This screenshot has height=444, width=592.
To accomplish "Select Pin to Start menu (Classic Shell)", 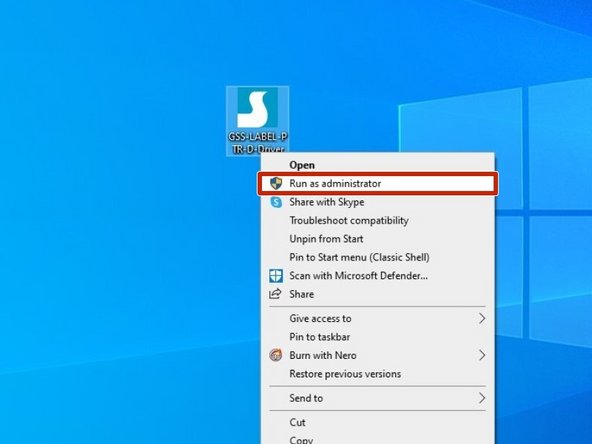I will pos(378,257).
